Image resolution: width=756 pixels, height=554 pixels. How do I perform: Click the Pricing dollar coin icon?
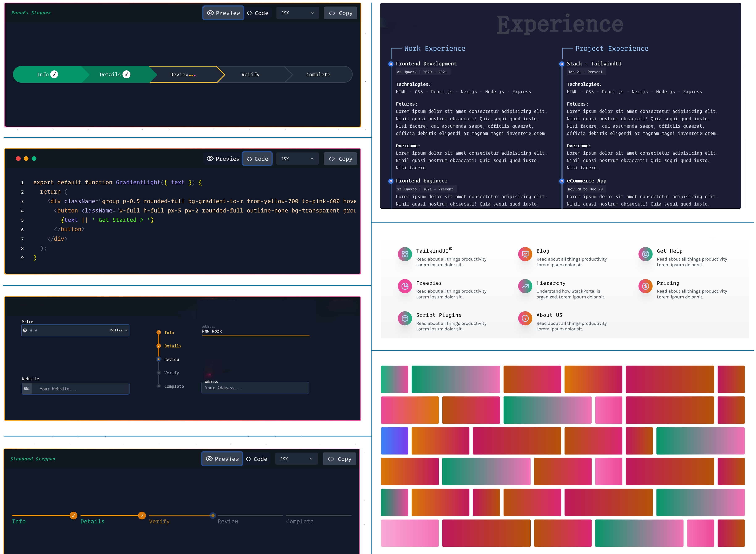pos(645,286)
